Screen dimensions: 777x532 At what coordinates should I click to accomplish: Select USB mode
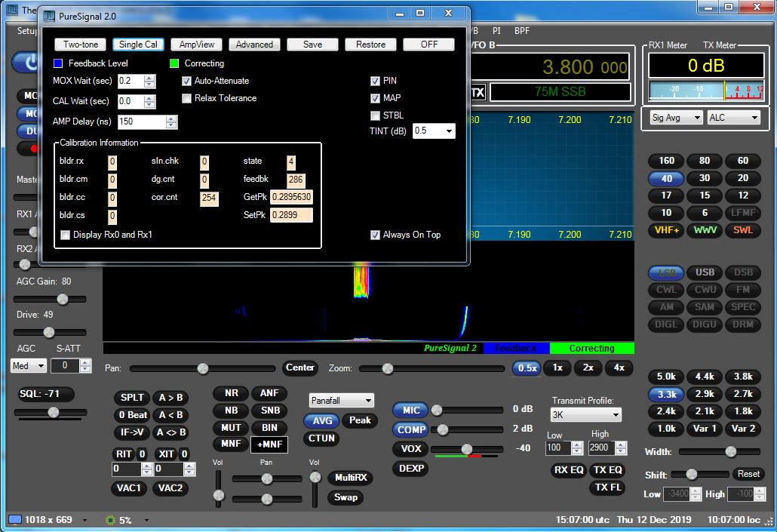[x=705, y=272]
